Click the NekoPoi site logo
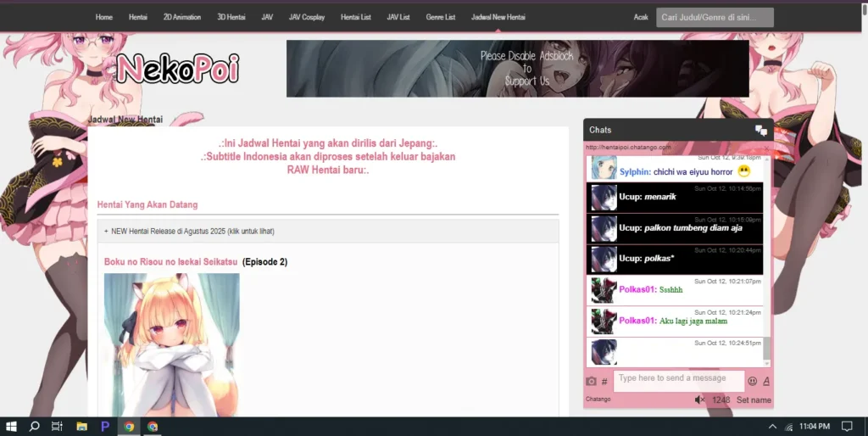The height and width of the screenshot is (436, 868). point(177,69)
